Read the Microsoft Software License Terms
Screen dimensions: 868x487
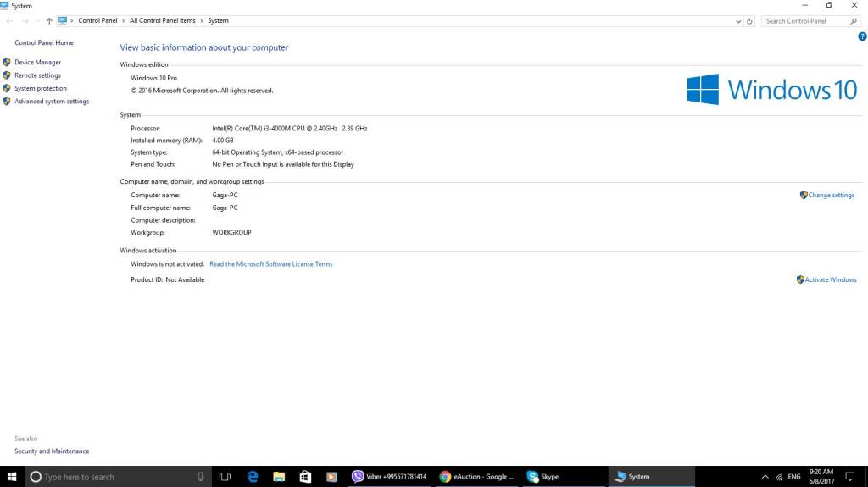[x=270, y=264]
